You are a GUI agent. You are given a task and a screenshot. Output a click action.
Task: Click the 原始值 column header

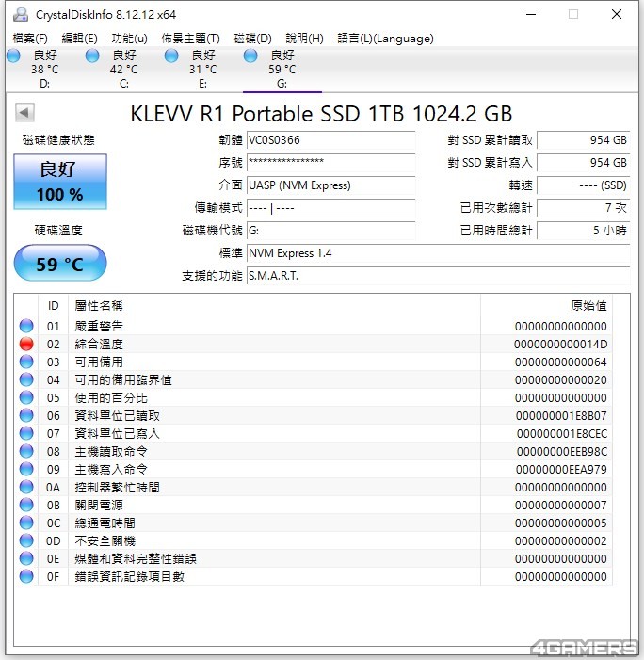[546, 306]
